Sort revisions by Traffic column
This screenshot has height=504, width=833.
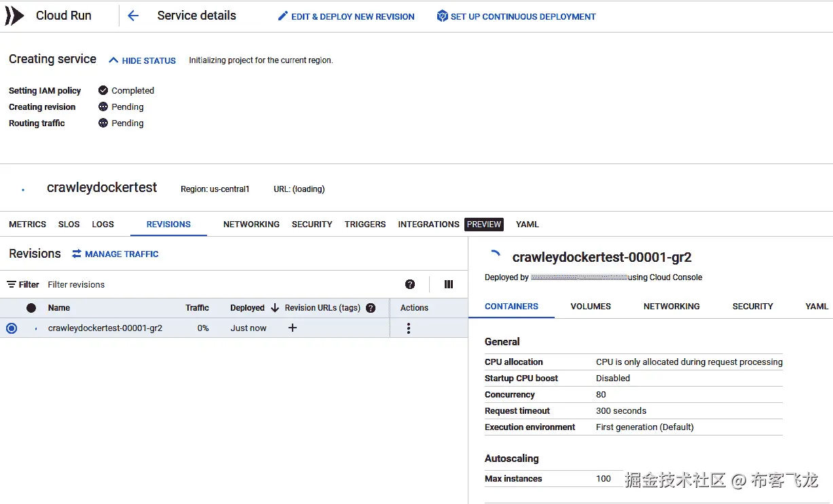point(197,307)
